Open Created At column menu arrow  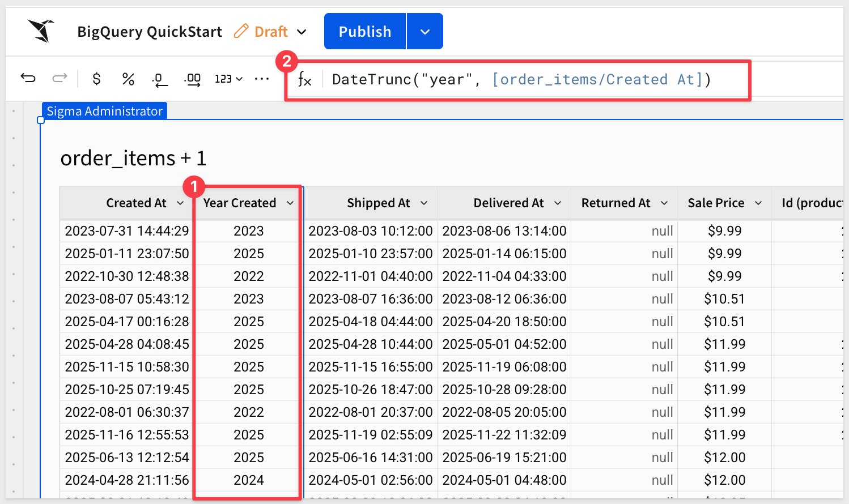click(x=180, y=203)
